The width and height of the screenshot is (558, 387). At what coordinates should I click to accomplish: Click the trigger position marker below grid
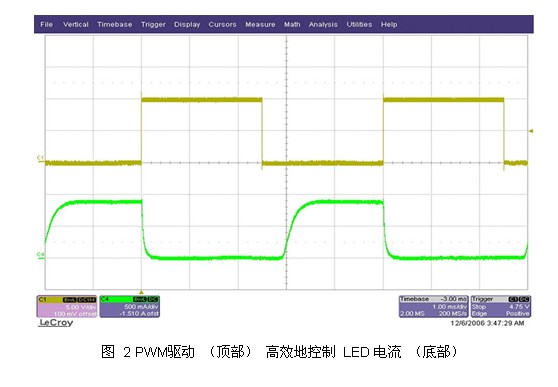tap(141, 292)
